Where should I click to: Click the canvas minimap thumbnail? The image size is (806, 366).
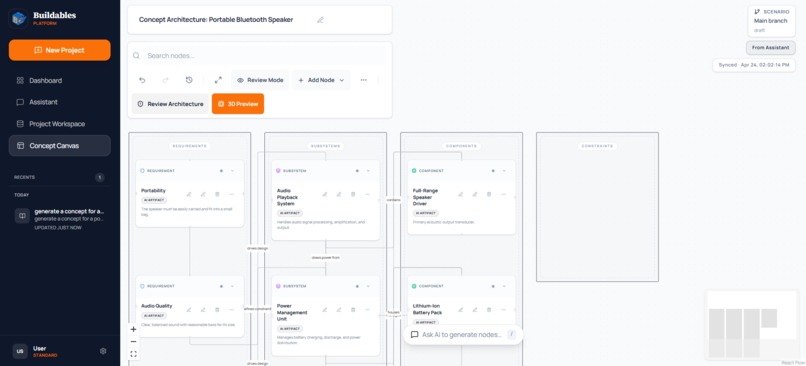coord(752,325)
